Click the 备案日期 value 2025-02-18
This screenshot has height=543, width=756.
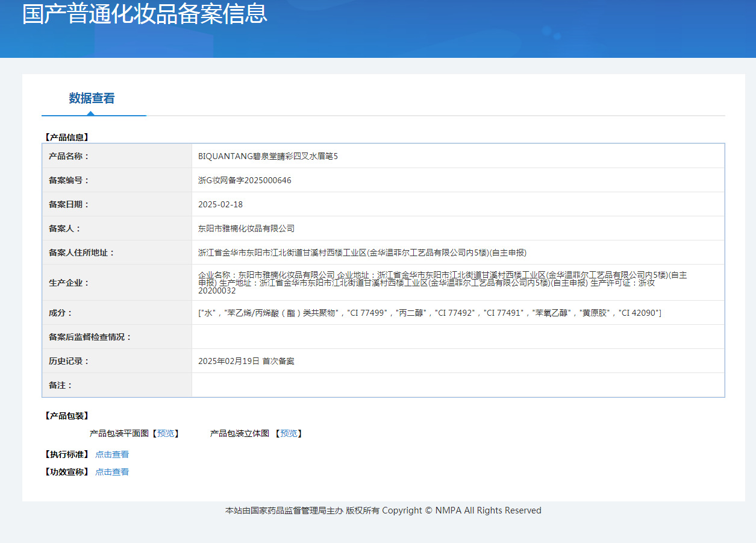(220, 204)
